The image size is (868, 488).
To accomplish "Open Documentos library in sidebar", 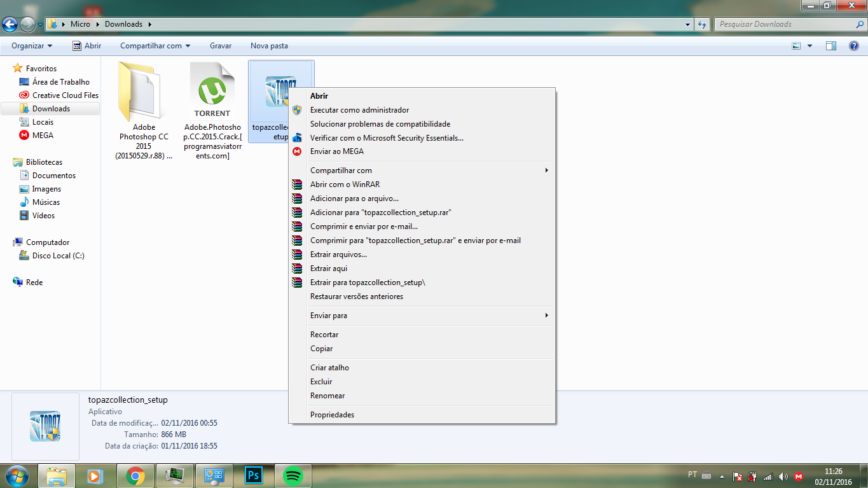I will click(x=54, y=176).
